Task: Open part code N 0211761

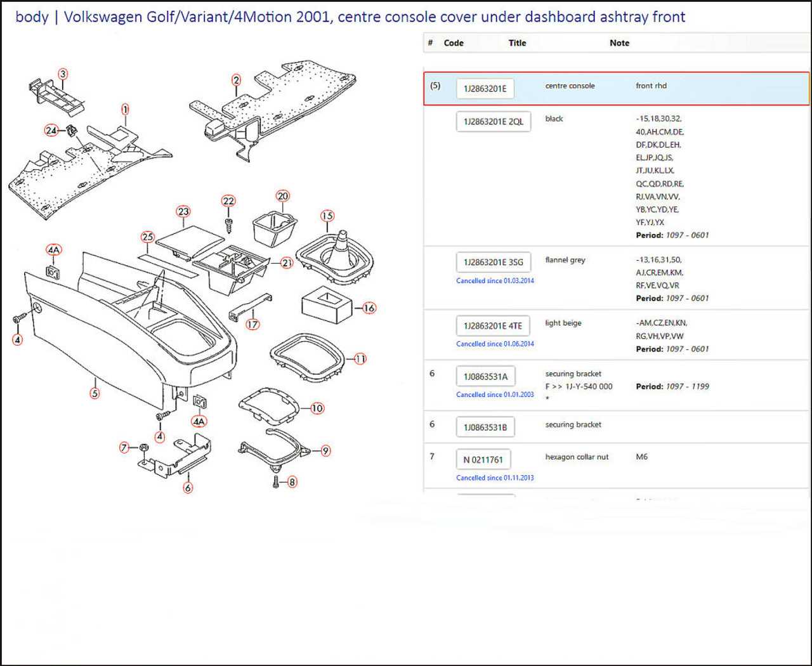Action: click(483, 460)
